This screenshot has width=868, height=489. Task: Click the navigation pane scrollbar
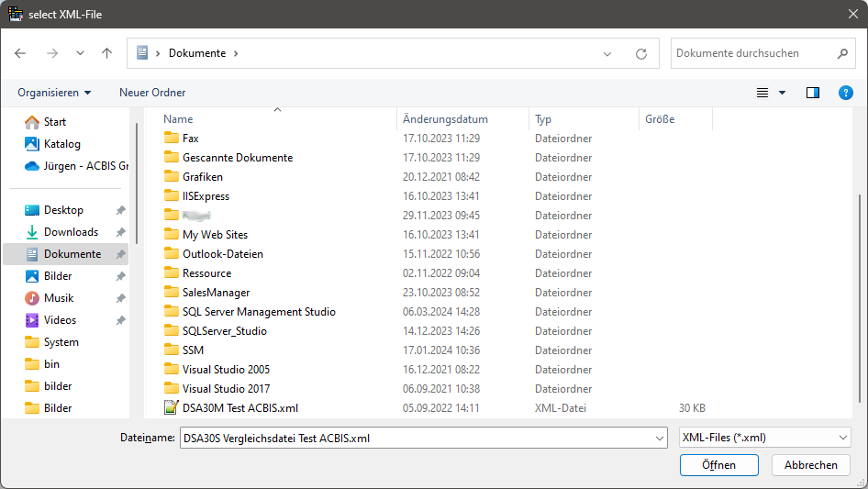[x=137, y=183]
